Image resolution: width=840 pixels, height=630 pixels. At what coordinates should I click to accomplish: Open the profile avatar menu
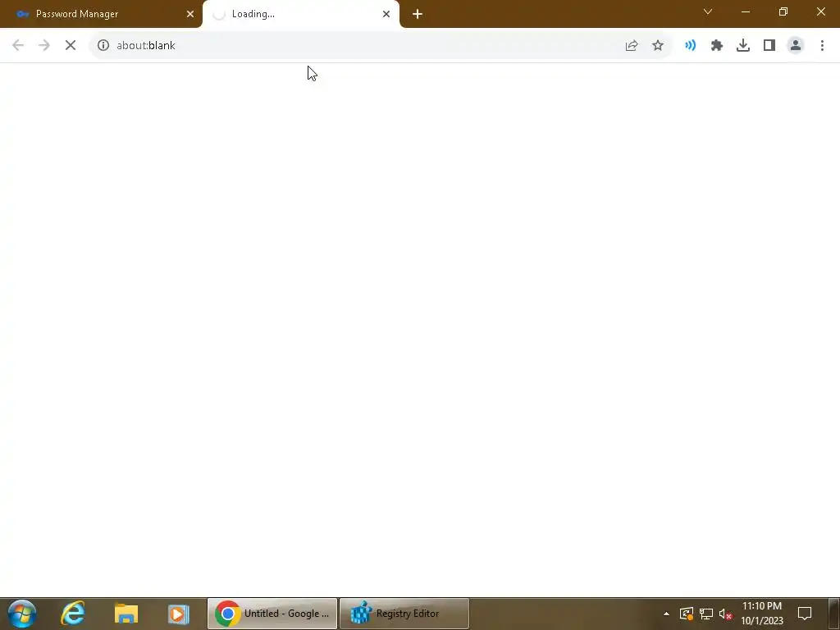tap(796, 46)
